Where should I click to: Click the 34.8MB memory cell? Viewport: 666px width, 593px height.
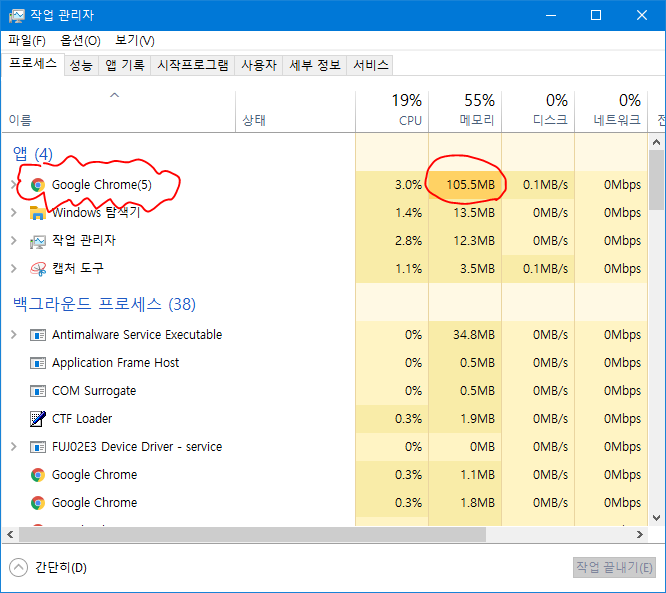465,335
